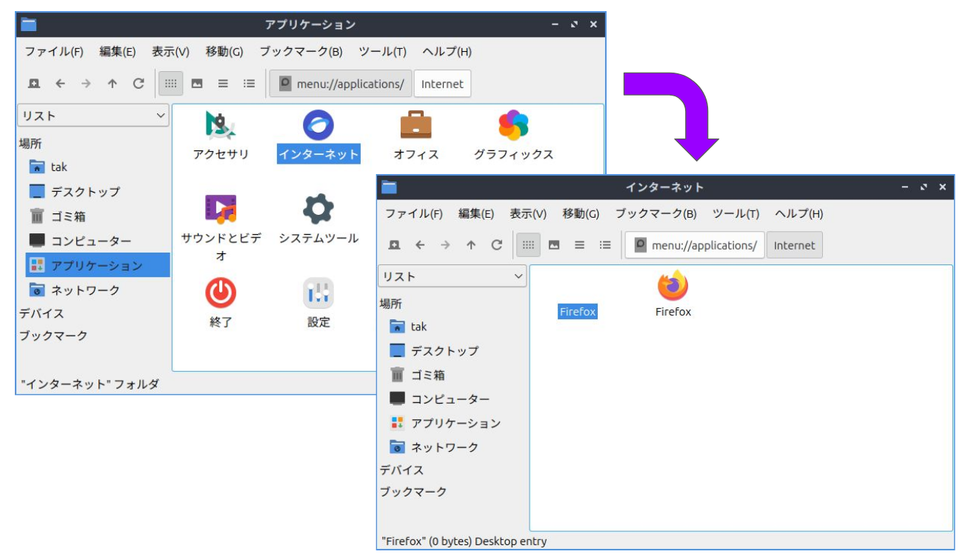The height and width of the screenshot is (560, 971).
Task: Open the システムツール gear icon
Action: click(x=318, y=210)
